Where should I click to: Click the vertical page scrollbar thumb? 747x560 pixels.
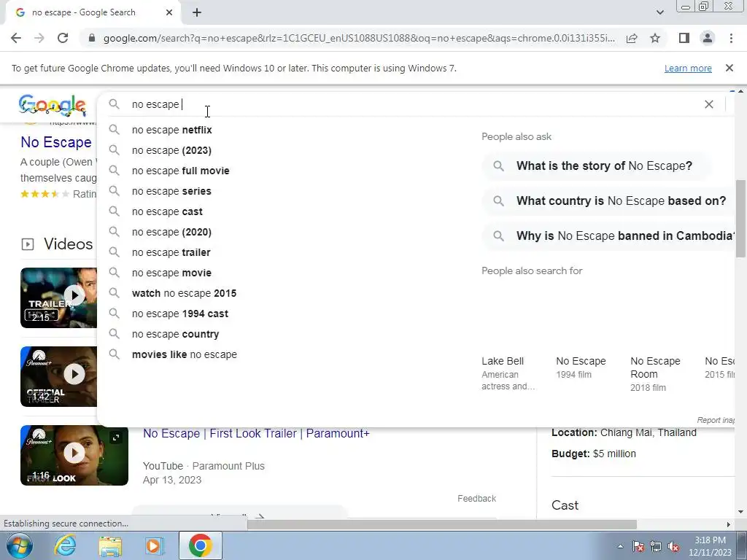point(740,219)
